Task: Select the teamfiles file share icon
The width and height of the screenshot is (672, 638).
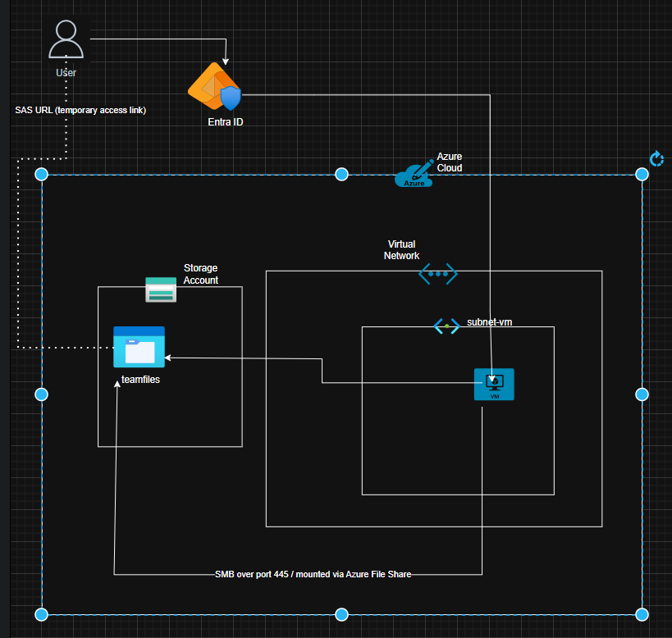Action: click(x=139, y=347)
